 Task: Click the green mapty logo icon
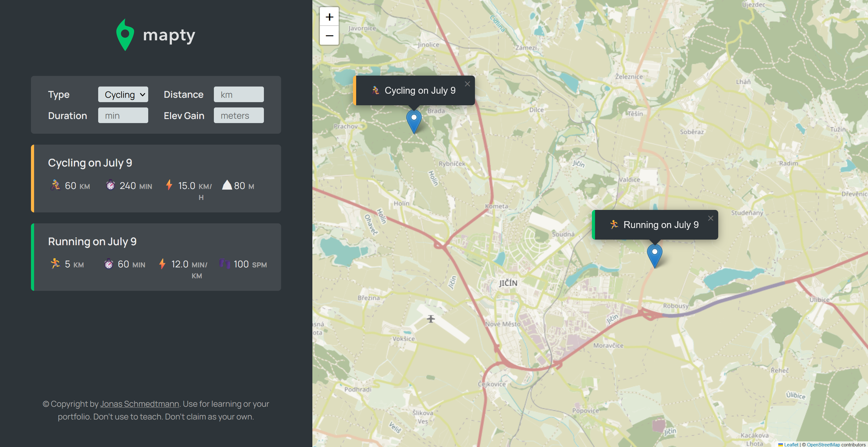(125, 35)
